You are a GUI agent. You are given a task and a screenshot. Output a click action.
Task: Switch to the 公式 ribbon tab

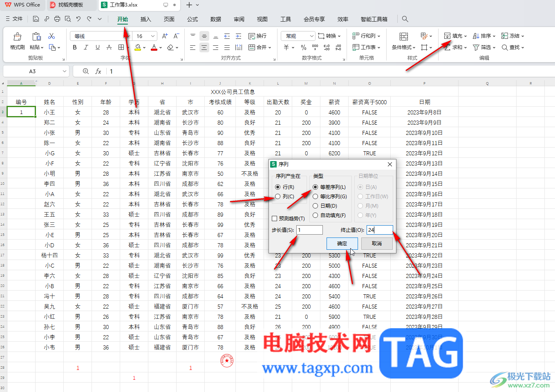point(192,19)
